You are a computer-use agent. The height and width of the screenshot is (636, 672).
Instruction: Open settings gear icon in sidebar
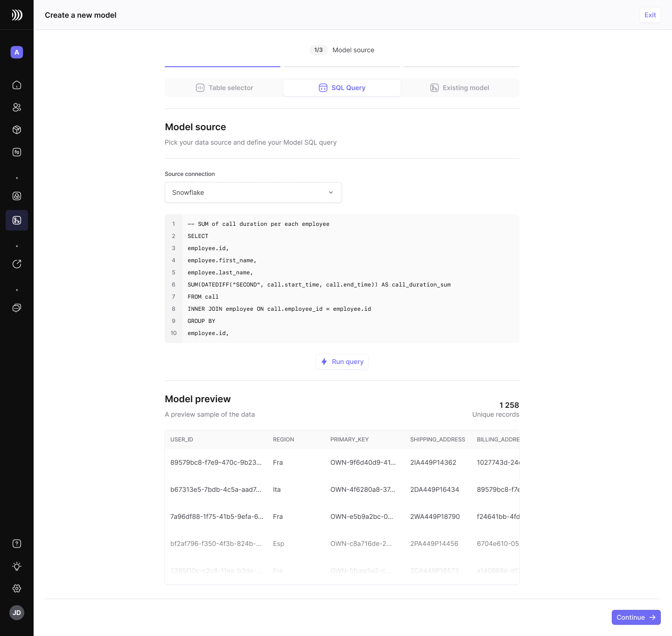coord(17,588)
